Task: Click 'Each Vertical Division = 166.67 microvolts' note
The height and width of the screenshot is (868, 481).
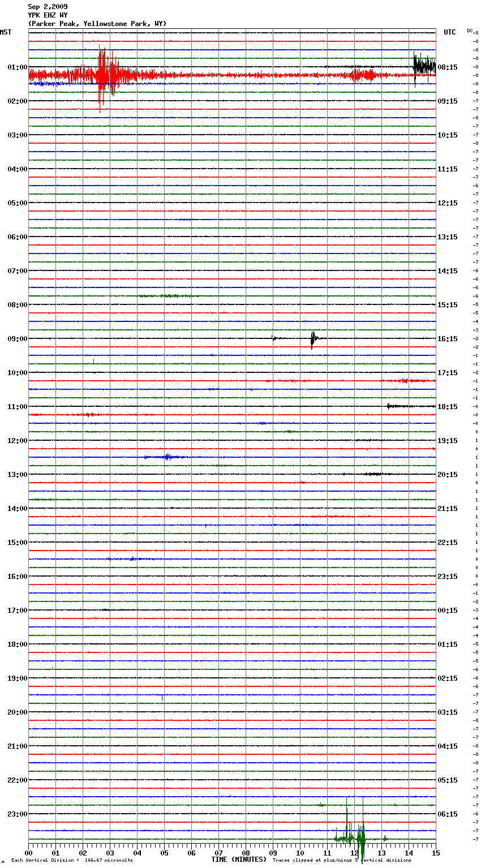Action: (72, 861)
